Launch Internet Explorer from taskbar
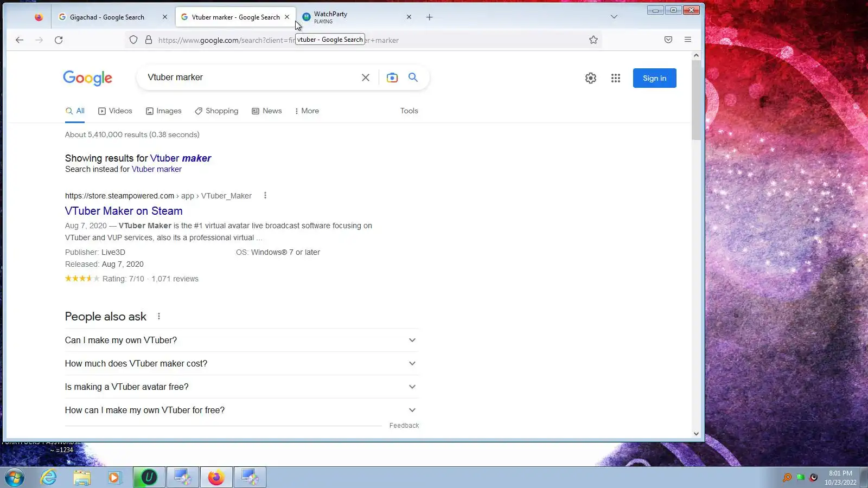The height and width of the screenshot is (488, 868). pyautogui.click(x=49, y=477)
